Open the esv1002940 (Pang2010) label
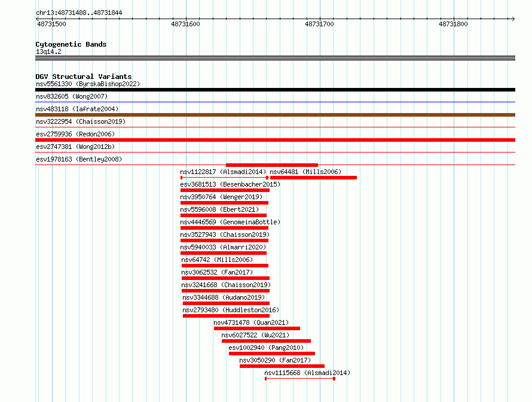 (x=266, y=348)
